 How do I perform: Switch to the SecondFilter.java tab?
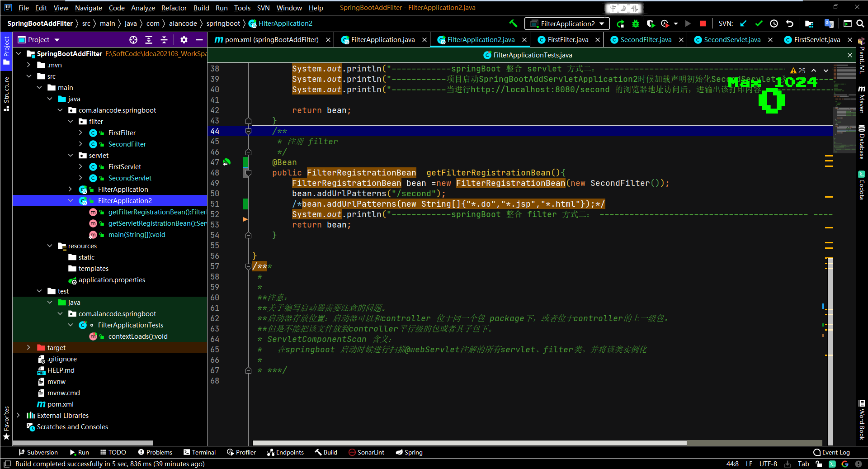click(646, 40)
